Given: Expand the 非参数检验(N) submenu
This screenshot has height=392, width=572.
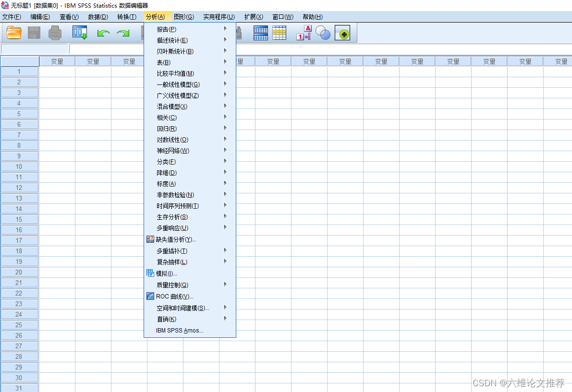Looking at the screenshot, I should click(x=190, y=194).
